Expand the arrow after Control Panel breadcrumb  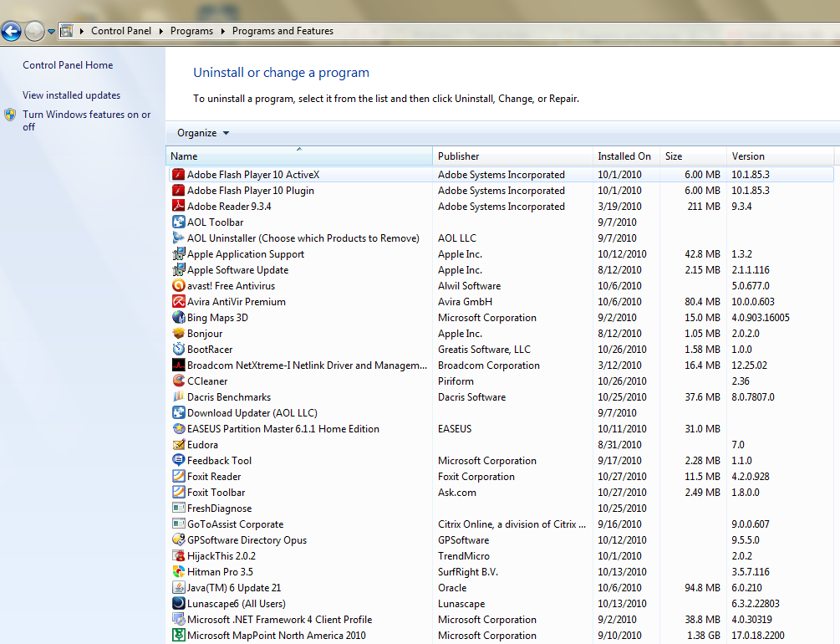(160, 31)
